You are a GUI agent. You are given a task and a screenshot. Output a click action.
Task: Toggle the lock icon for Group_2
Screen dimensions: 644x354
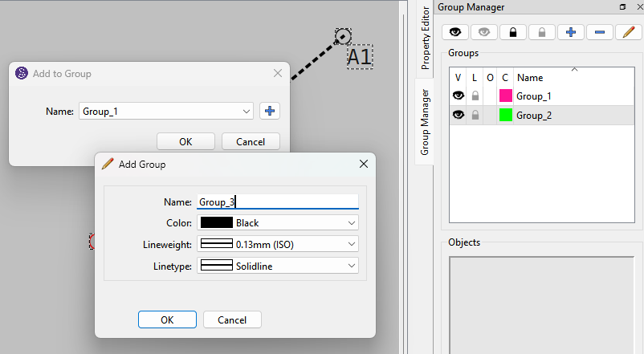pos(475,116)
